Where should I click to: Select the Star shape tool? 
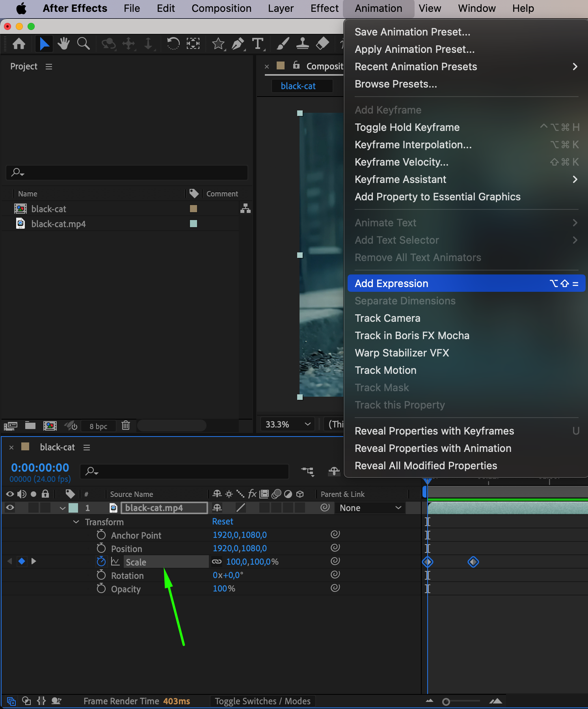[x=218, y=43]
